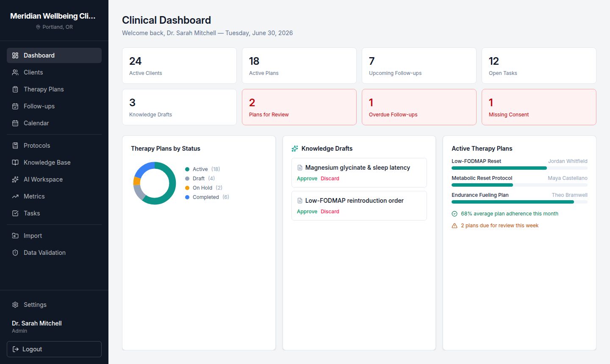The height and width of the screenshot is (364, 610).
Task: Open AI Workspace from sidebar
Action: click(54, 179)
